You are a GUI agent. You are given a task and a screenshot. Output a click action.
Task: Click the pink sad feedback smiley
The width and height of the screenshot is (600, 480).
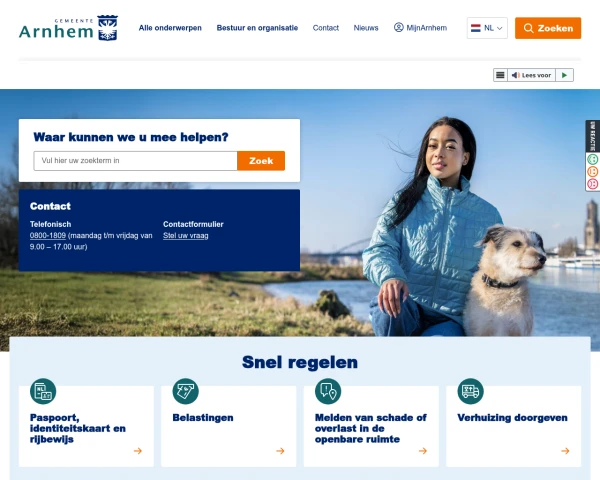pyautogui.click(x=592, y=184)
